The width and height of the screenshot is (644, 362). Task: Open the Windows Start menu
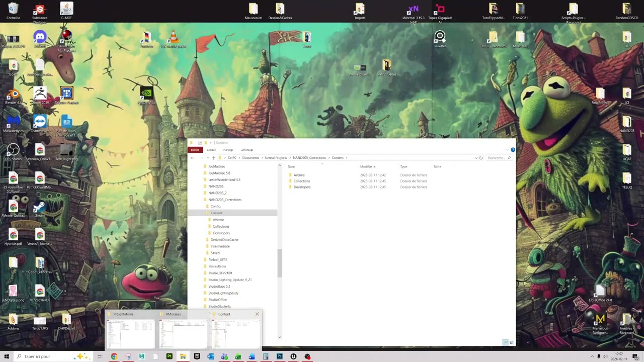(x=7, y=356)
